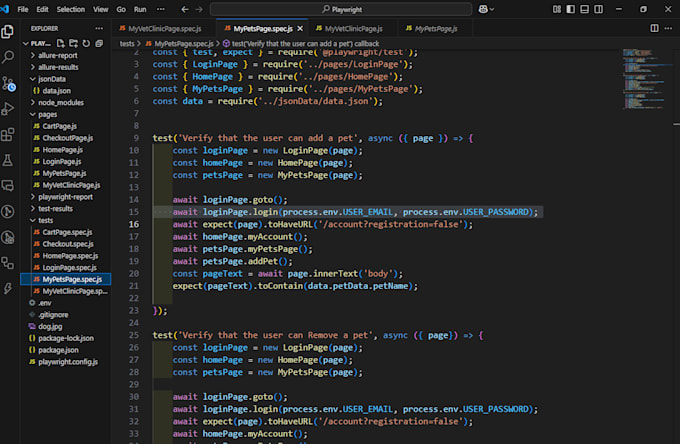The height and width of the screenshot is (444, 680).
Task: Open CartPage.js in pages folder
Action: [x=59, y=126]
